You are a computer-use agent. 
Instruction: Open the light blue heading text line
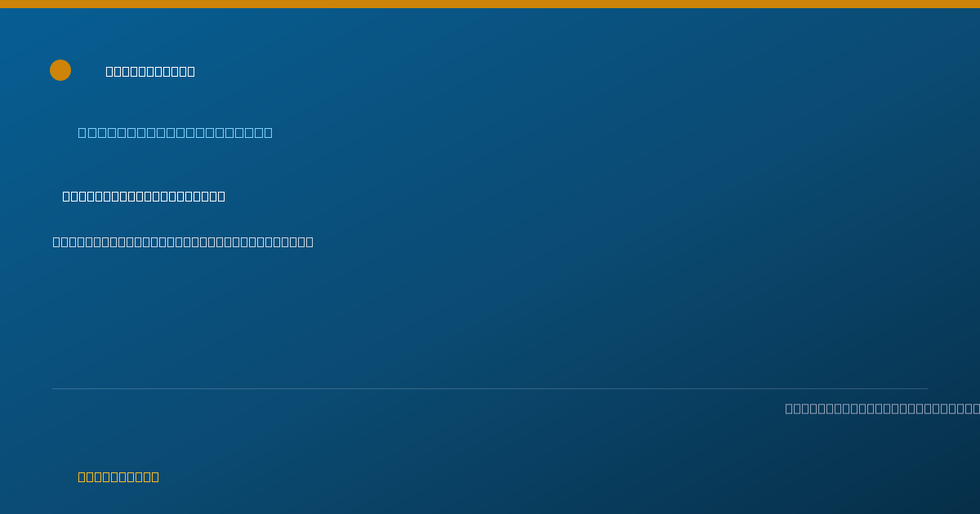175,132
